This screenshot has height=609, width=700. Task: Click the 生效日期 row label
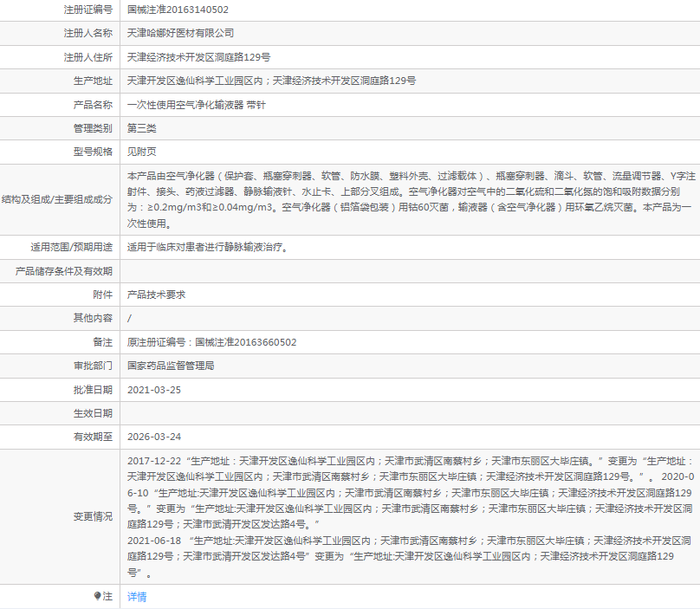(93, 413)
